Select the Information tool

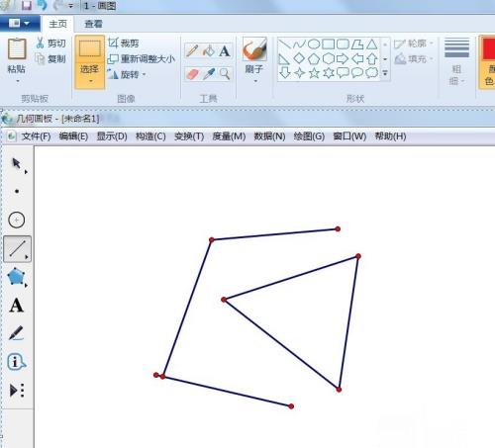pyautogui.click(x=17, y=362)
